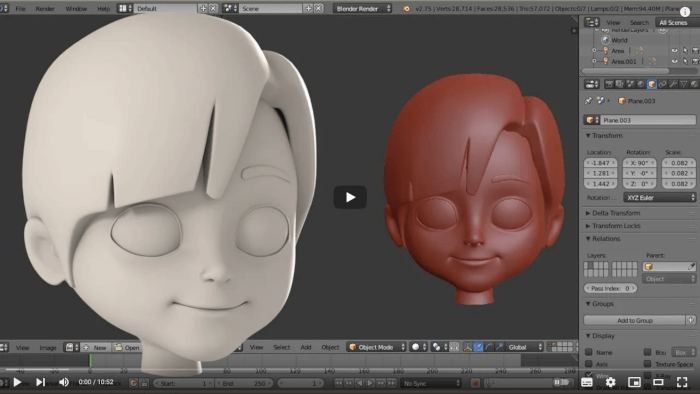
Task: Enable the Texture Space checkbox
Action: 647,364
